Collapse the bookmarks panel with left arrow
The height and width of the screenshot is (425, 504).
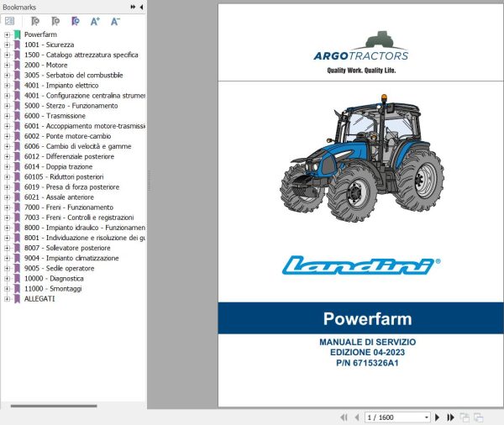point(141,7)
